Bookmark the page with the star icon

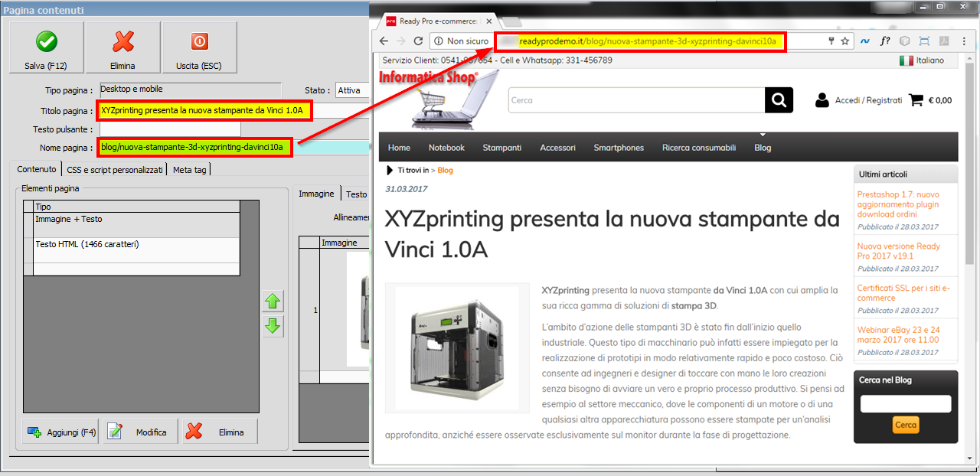pyautogui.click(x=845, y=41)
